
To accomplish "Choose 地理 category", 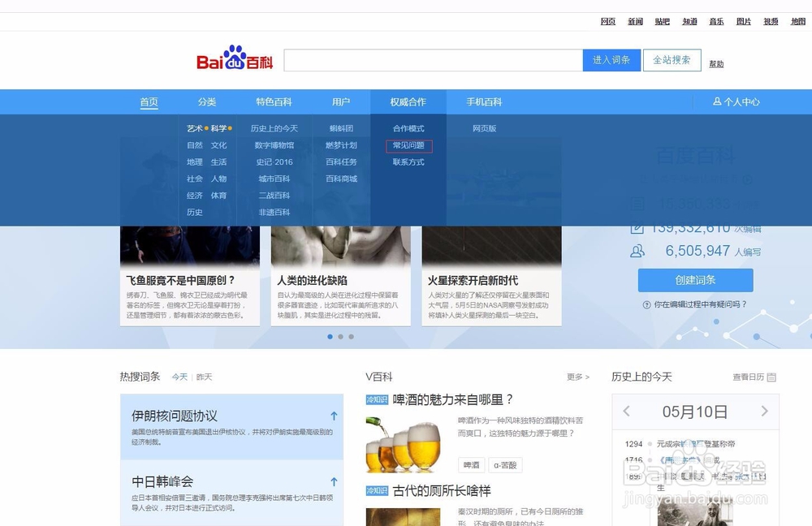I will 195,162.
